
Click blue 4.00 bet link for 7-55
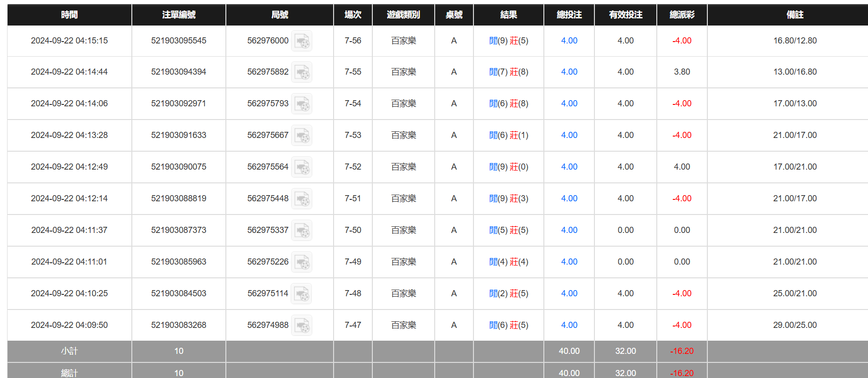[569, 72]
